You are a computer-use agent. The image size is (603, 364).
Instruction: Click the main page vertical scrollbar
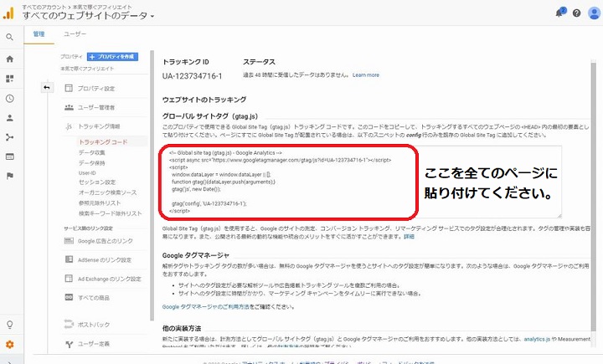click(594, 196)
